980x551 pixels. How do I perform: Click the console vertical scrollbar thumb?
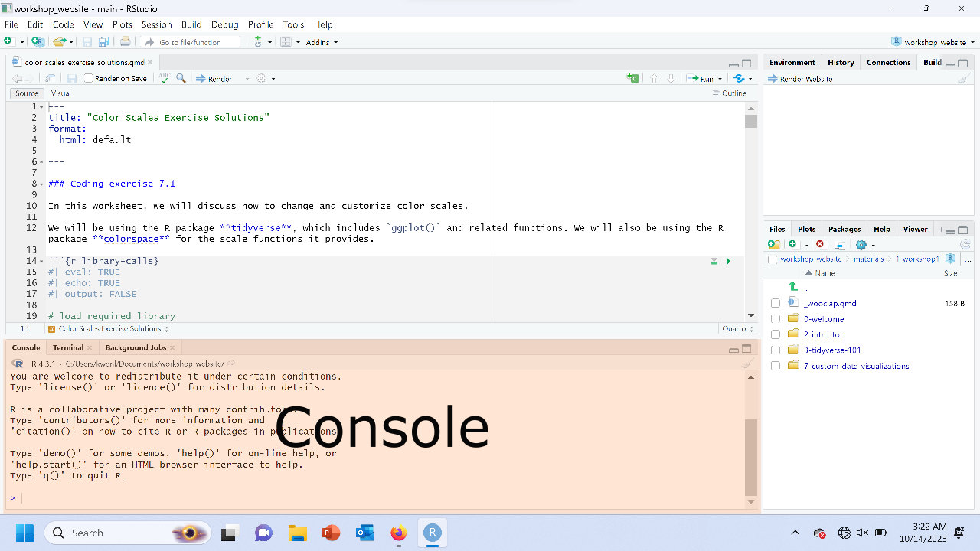coord(751,457)
